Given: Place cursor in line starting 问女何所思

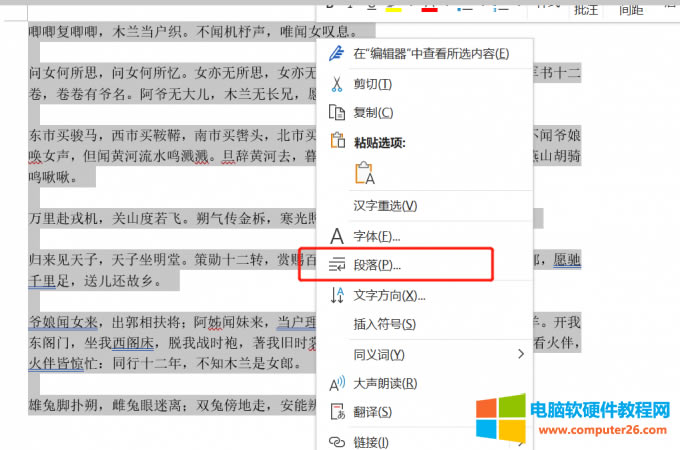Looking at the screenshot, I should click(x=172, y=73).
